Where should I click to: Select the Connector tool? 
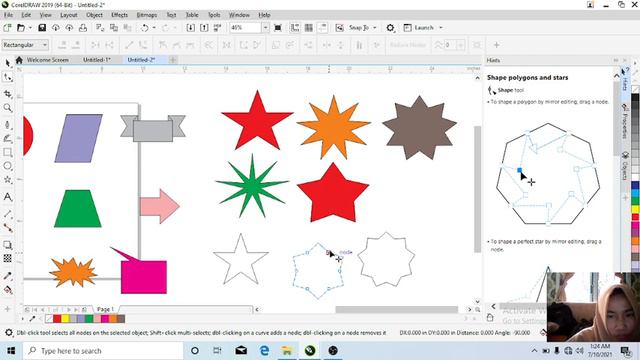(8, 228)
